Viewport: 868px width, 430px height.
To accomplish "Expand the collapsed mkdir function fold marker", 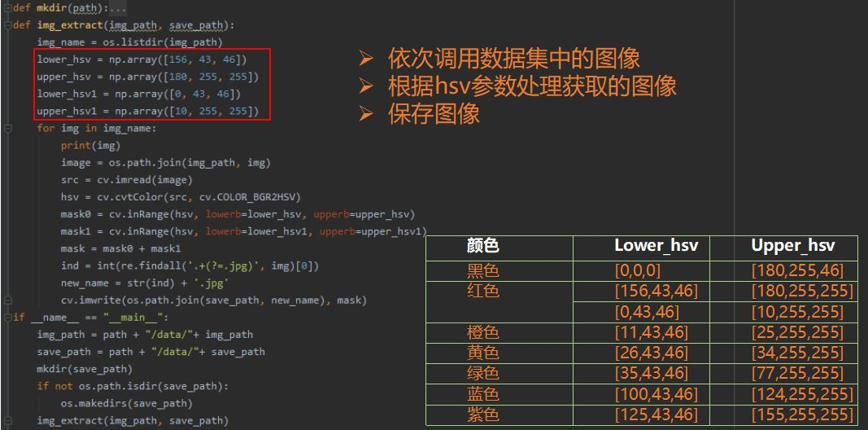I will click(x=7, y=8).
